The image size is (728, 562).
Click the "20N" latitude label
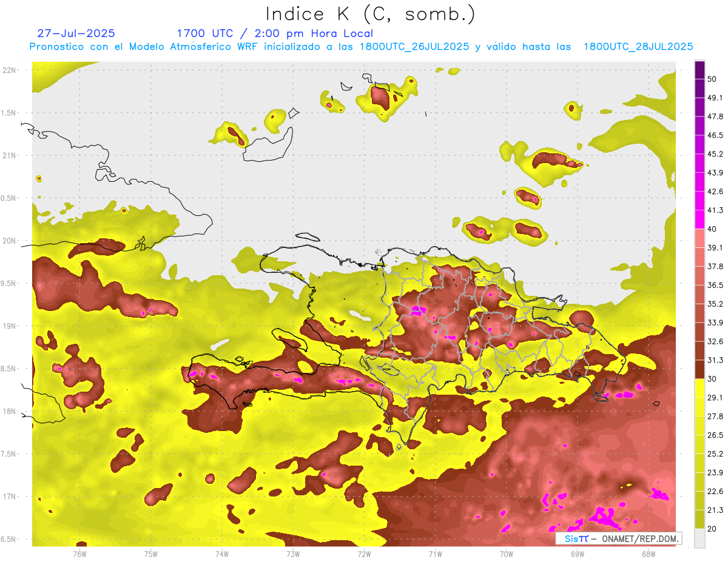(10, 241)
